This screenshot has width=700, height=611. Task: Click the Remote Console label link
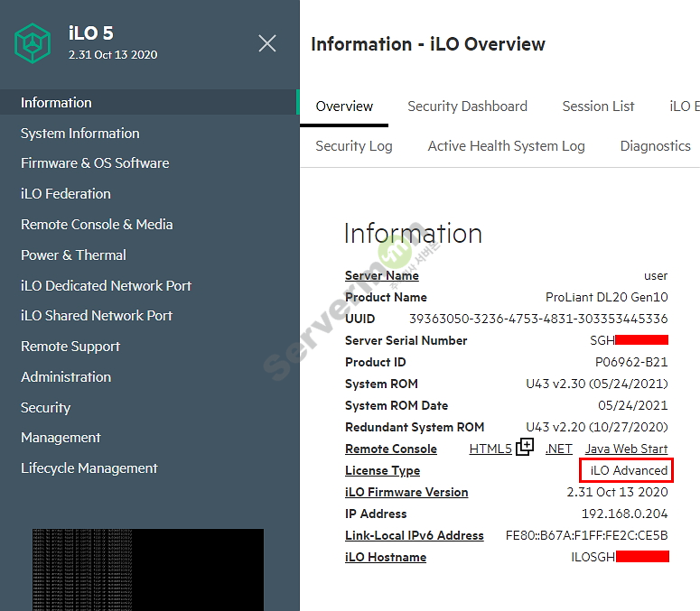391,449
